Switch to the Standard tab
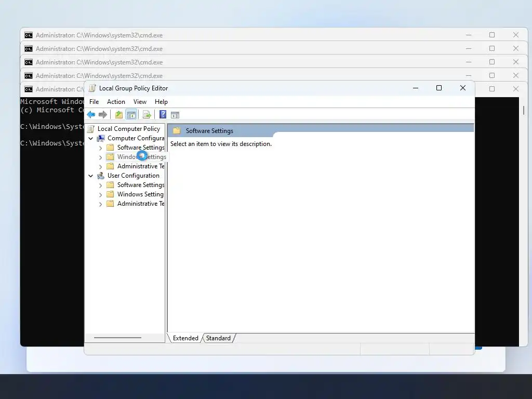This screenshot has width=532, height=399. coord(218,338)
